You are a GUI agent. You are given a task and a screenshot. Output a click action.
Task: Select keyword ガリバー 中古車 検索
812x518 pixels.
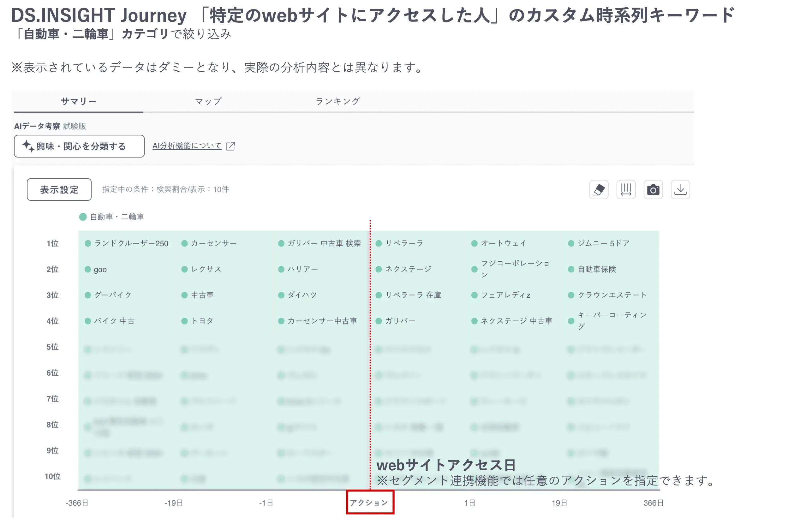tap(324, 243)
